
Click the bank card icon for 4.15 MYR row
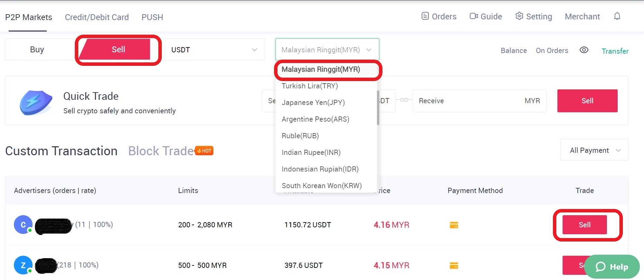click(x=454, y=265)
